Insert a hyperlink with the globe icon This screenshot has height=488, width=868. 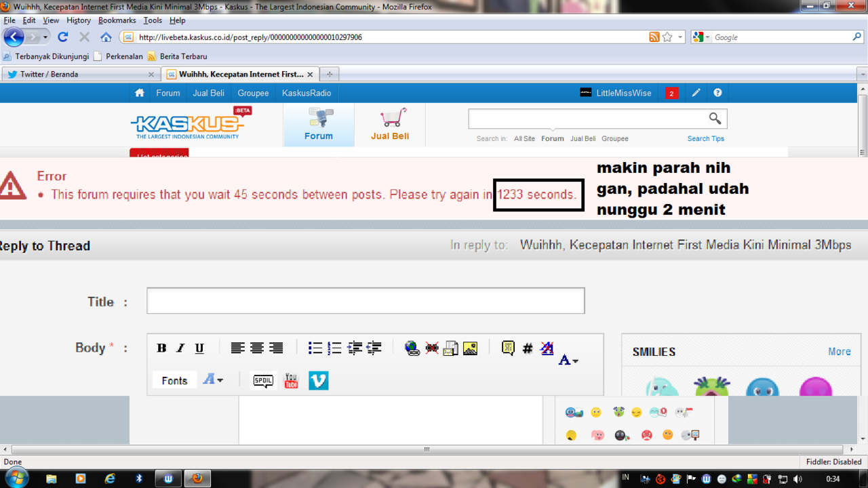[x=412, y=348]
